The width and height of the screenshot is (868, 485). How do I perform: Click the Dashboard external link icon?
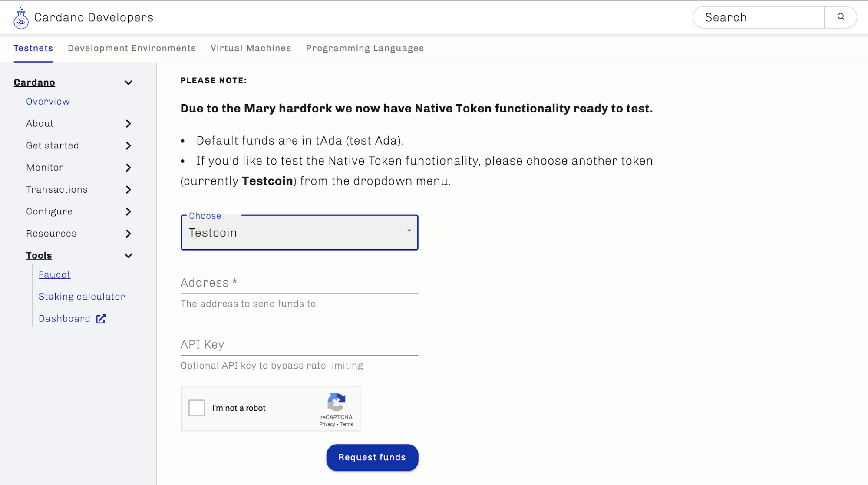click(x=101, y=319)
